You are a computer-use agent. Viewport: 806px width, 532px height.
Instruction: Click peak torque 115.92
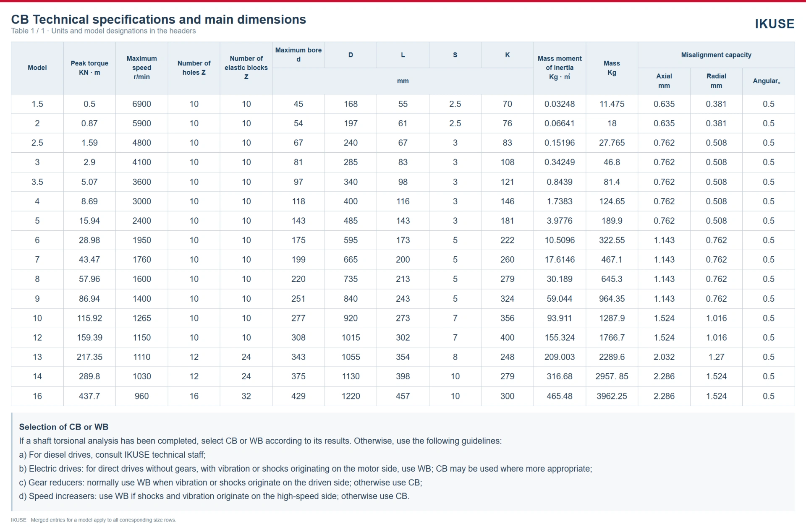coord(89,318)
